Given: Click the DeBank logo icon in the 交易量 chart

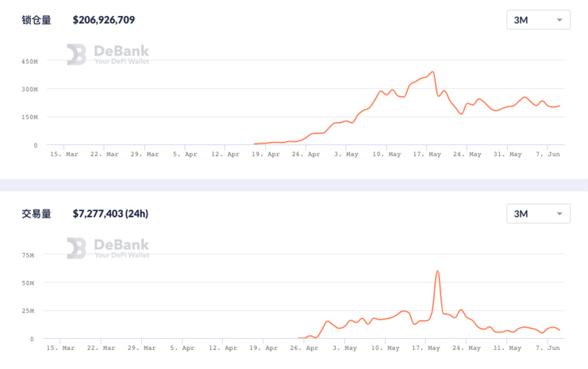Looking at the screenshot, I should pyautogui.click(x=76, y=248).
